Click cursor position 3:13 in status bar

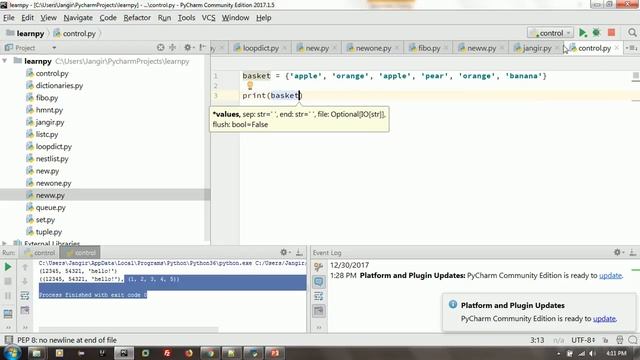click(x=537, y=340)
